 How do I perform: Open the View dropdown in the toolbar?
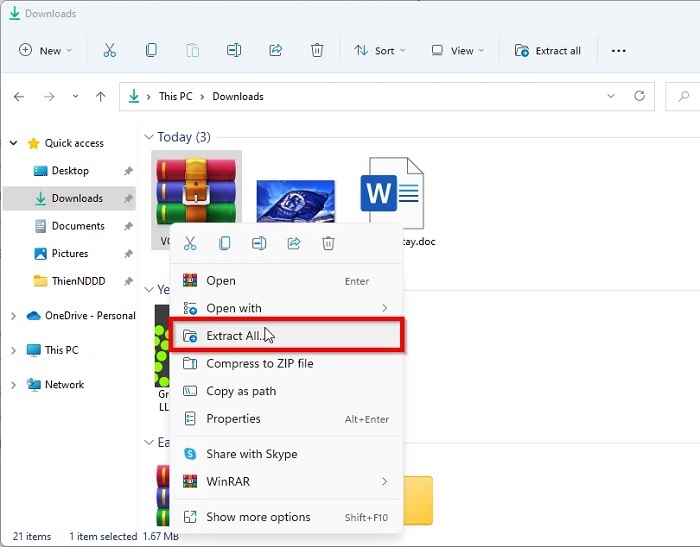tap(457, 50)
